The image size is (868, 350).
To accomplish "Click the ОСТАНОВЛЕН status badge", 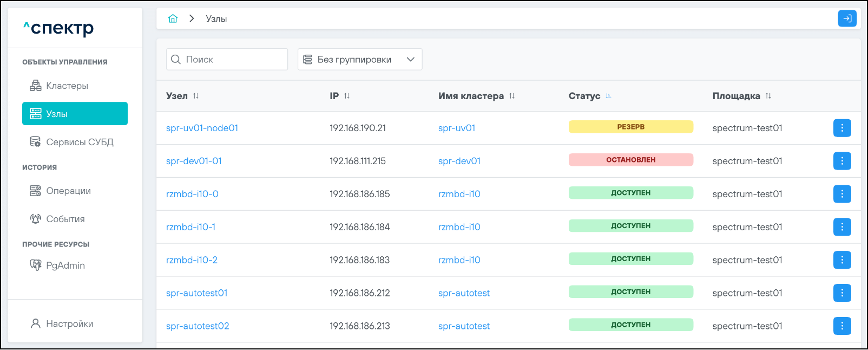I will pos(630,160).
